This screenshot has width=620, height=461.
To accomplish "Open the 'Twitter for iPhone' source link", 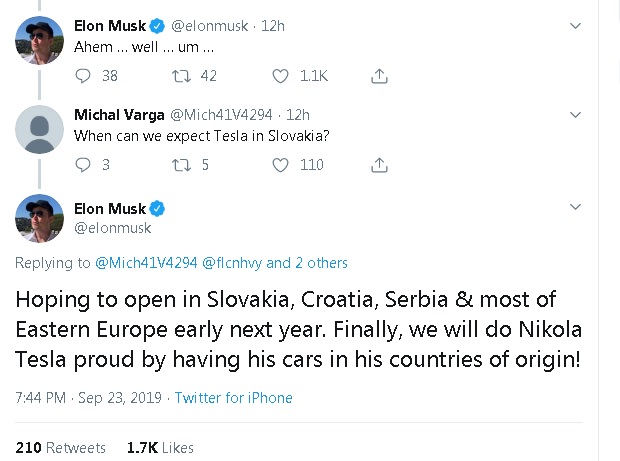I will [x=234, y=398].
